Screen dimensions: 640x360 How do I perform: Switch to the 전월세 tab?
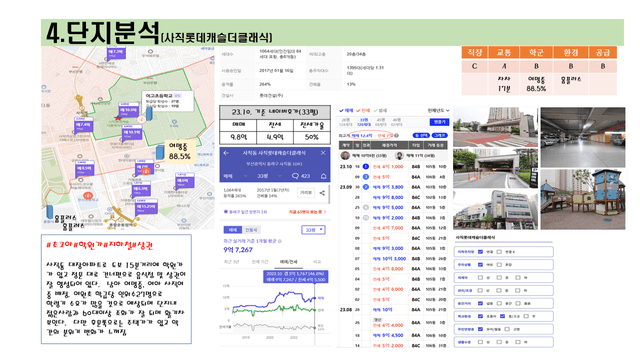[251, 230]
